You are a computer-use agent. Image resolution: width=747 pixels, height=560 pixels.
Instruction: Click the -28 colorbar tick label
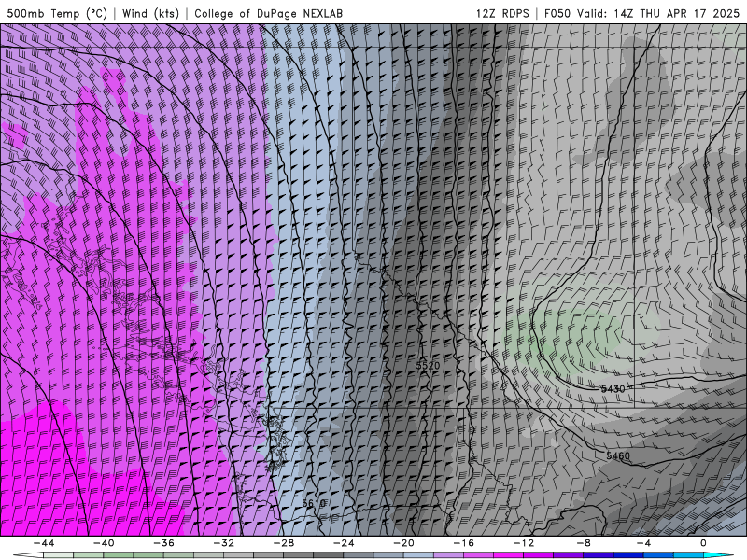click(x=284, y=543)
